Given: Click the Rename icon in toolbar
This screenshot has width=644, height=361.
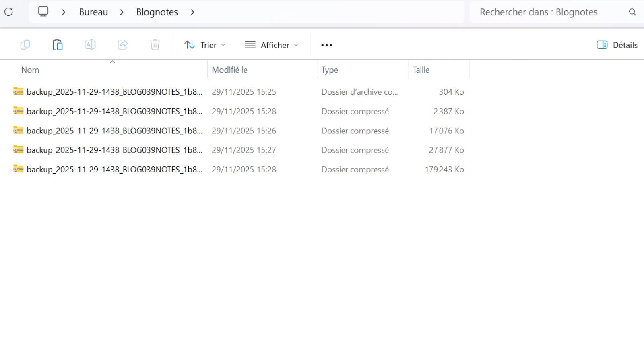Looking at the screenshot, I should tap(90, 45).
